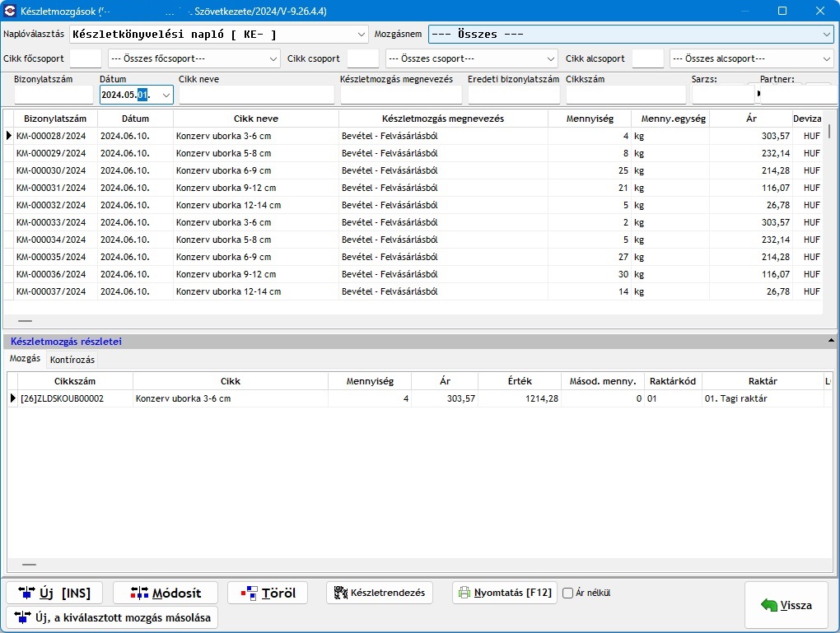840x633 pixels.
Task: Click detail cell 01. Tagi raktár
Action: point(763,398)
